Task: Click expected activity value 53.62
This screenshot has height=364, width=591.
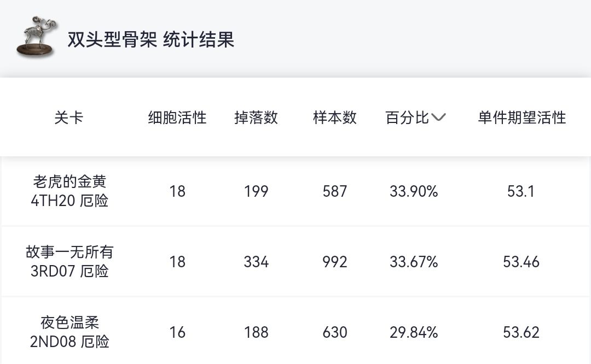Action: pyautogui.click(x=521, y=332)
